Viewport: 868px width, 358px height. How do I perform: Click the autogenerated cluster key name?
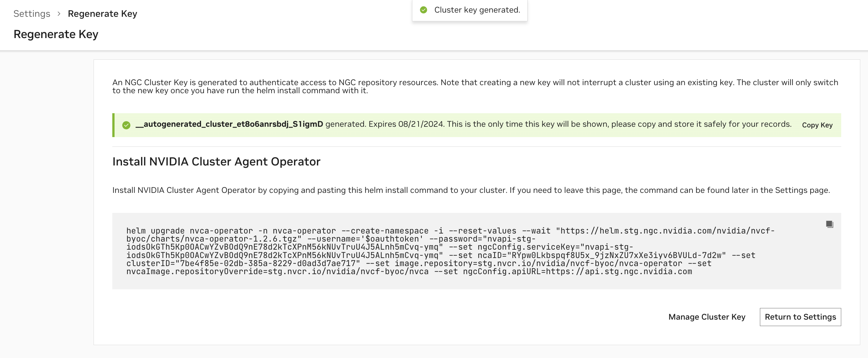pos(229,124)
